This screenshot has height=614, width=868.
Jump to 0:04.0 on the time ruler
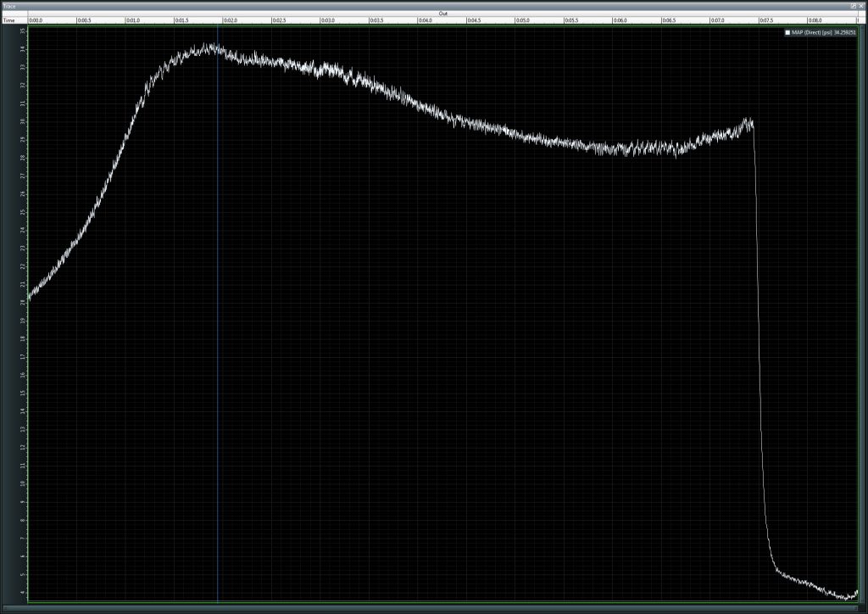pyautogui.click(x=426, y=20)
